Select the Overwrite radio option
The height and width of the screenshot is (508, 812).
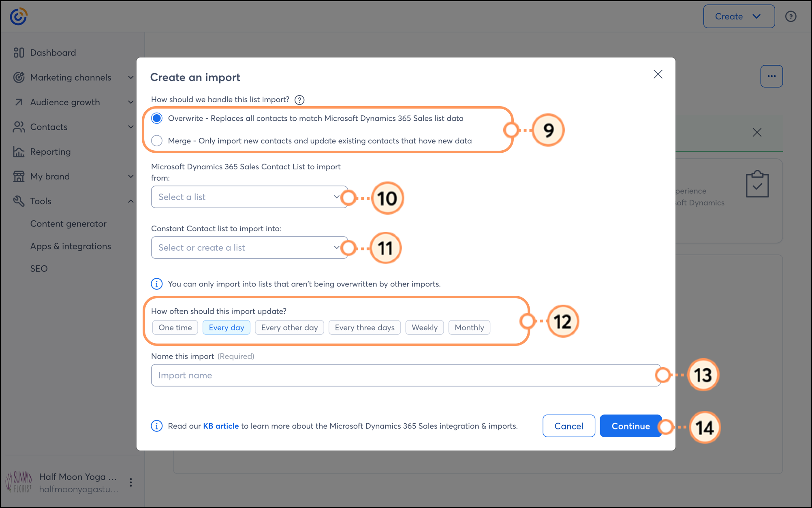click(x=157, y=118)
